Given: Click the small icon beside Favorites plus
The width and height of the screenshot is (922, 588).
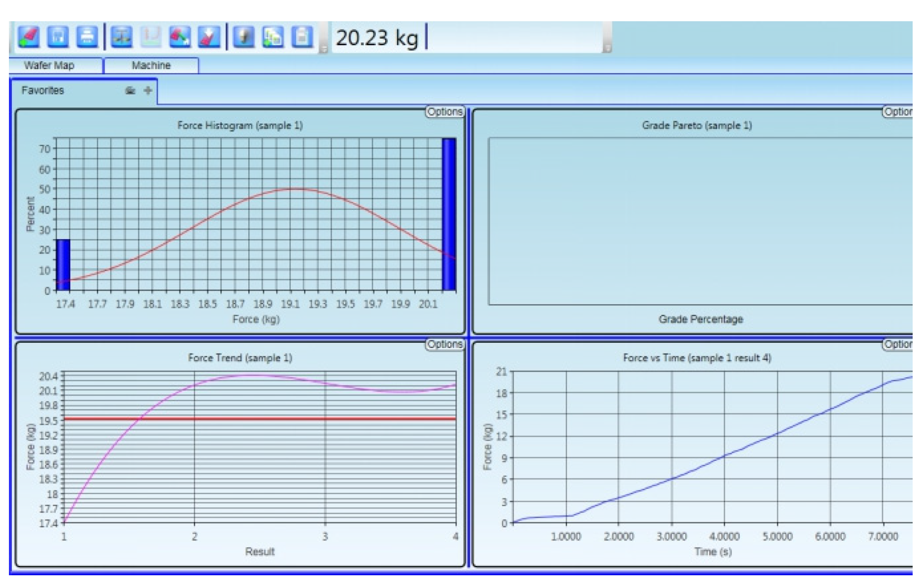Looking at the screenshot, I should [x=130, y=90].
